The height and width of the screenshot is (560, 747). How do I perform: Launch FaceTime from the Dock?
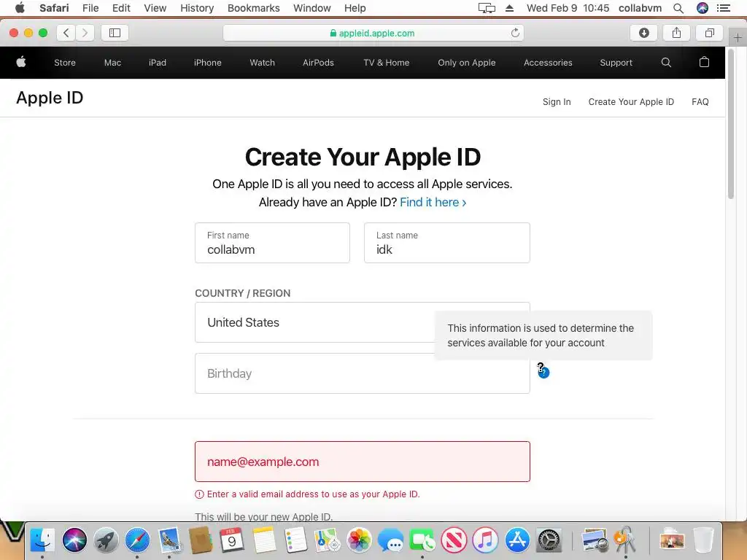coord(422,540)
